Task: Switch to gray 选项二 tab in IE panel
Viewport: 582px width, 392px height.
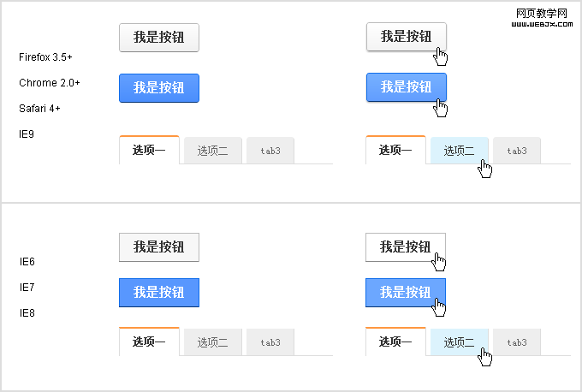Action: [212, 342]
